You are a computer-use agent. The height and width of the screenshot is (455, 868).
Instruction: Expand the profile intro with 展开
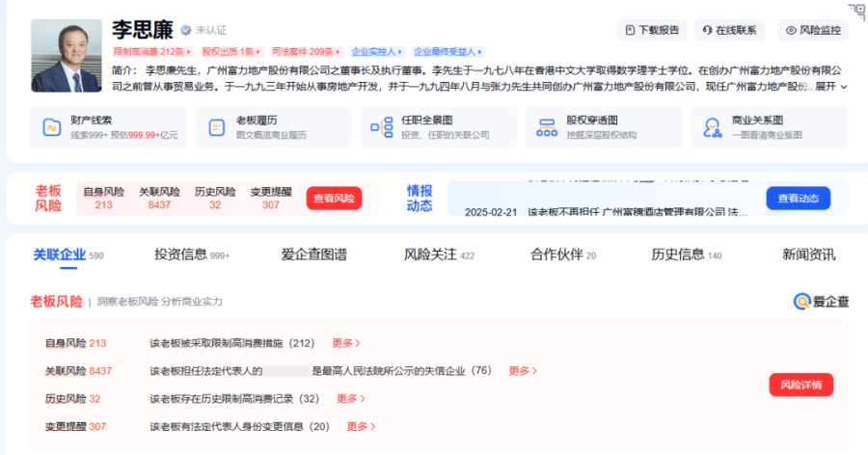[x=831, y=87]
